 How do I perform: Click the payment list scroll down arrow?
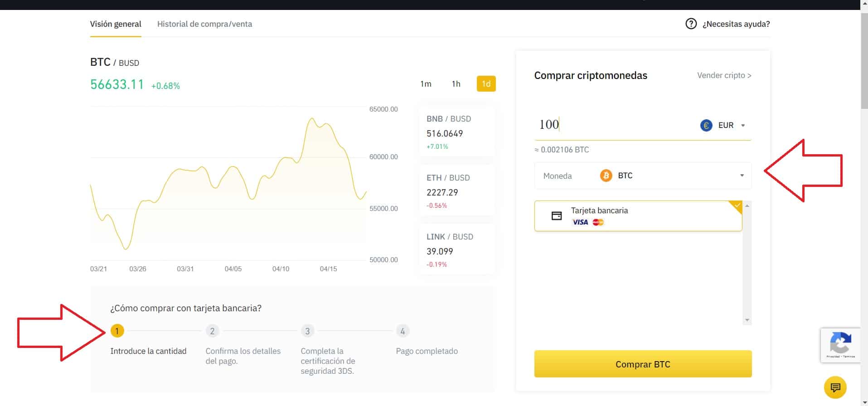coord(747,320)
